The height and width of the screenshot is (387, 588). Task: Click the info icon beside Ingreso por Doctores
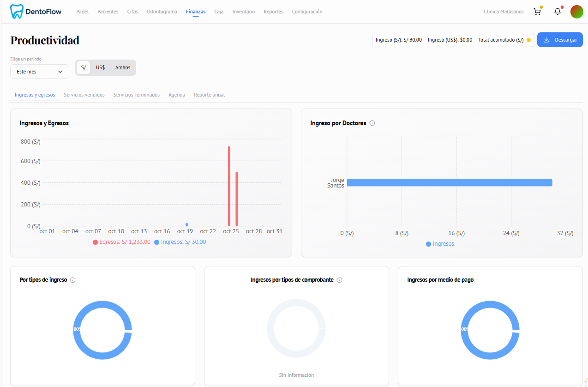pos(372,123)
